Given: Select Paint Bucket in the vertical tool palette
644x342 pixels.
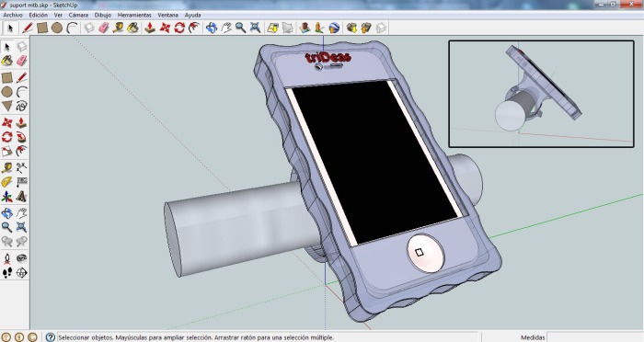Looking at the screenshot, I should pos(7,62).
